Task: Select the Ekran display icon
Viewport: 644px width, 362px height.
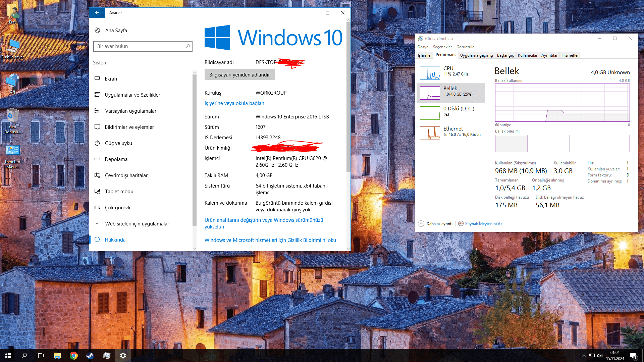Action: pos(97,79)
